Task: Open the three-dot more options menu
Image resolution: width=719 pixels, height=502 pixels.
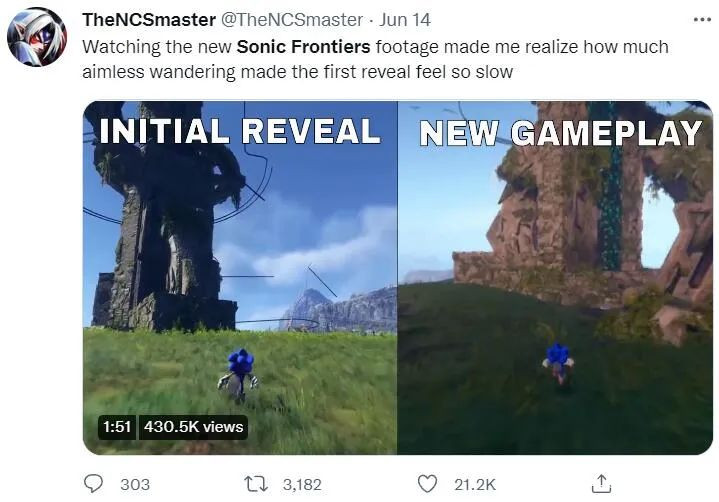Action: pyautogui.click(x=702, y=20)
